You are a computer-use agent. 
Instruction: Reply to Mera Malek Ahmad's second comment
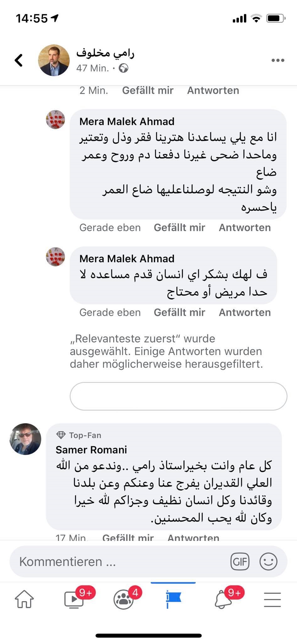click(245, 312)
